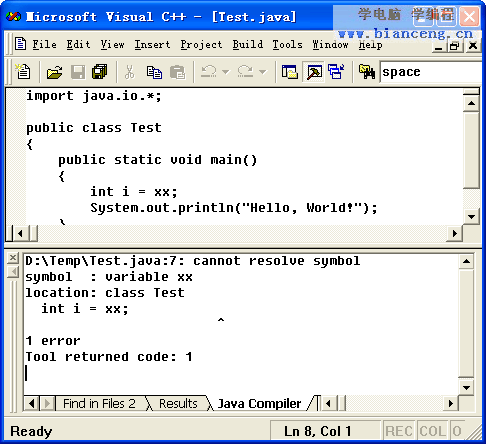Open the Edit menu
486x444 pixels.
click(78, 44)
